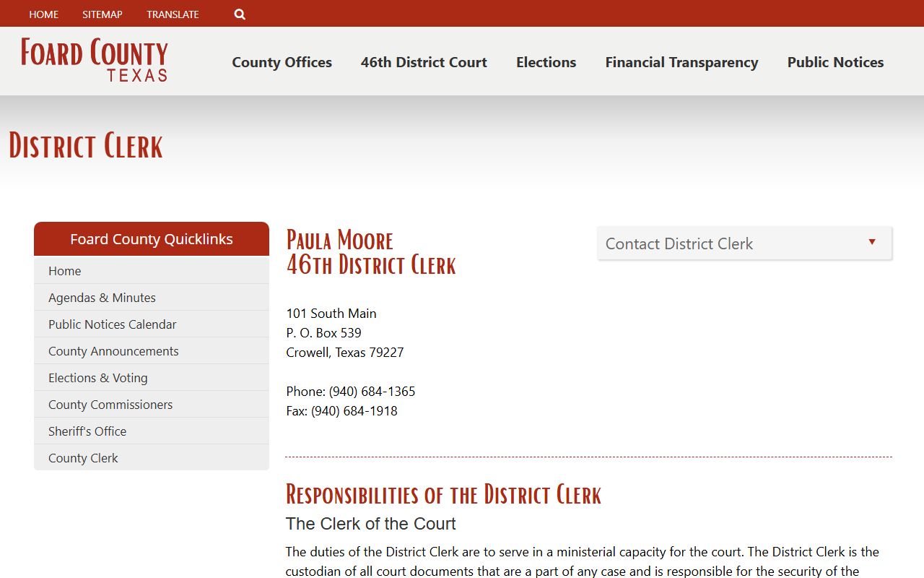Click the District Clerk page title
This screenshot has width=924, height=578.
point(86,146)
